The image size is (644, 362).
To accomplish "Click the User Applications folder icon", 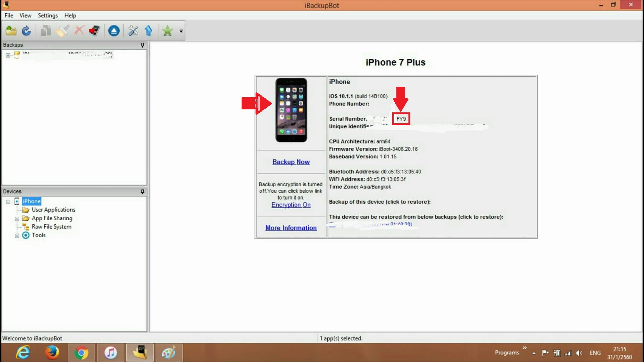I will click(26, 210).
